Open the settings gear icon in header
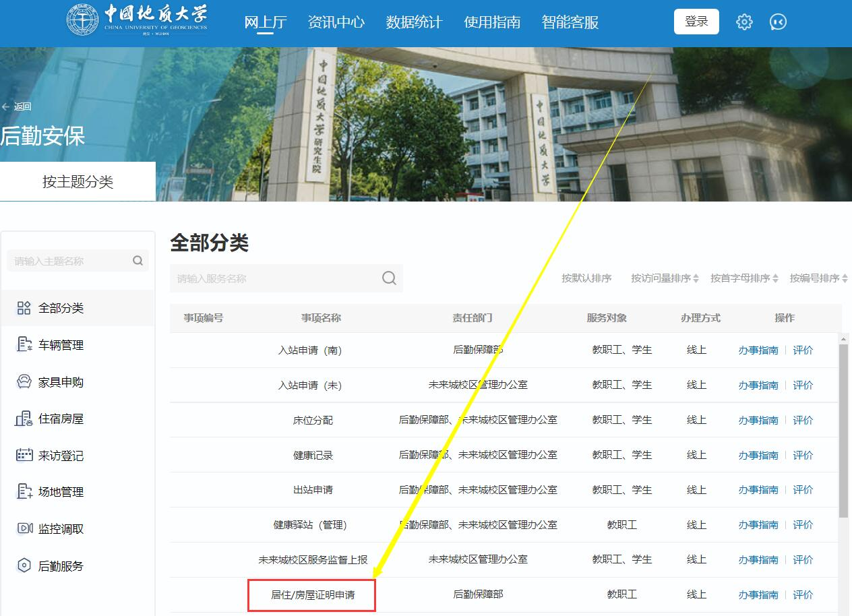 [x=744, y=22]
